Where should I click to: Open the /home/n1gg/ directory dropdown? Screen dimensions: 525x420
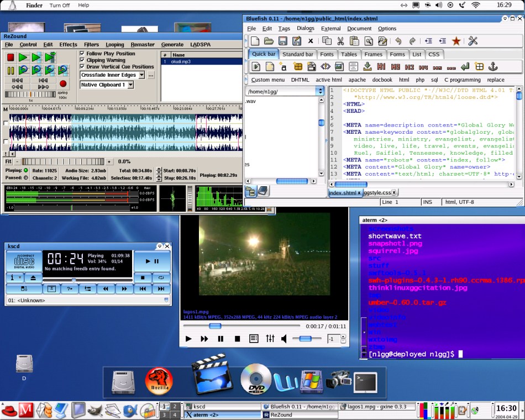319,91
